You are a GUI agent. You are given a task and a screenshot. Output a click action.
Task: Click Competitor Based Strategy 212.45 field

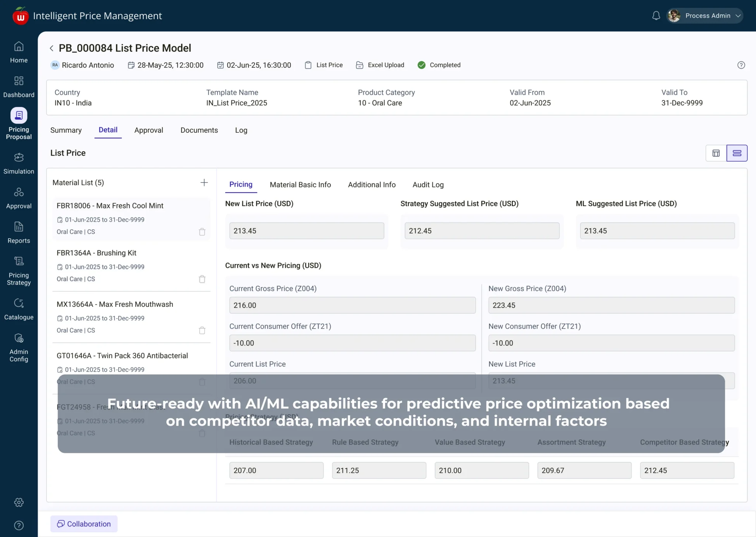click(x=687, y=471)
